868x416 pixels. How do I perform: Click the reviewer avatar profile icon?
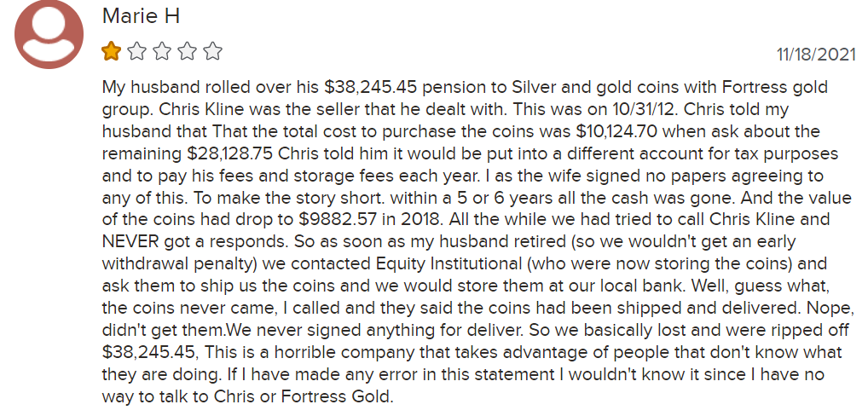[x=49, y=34]
